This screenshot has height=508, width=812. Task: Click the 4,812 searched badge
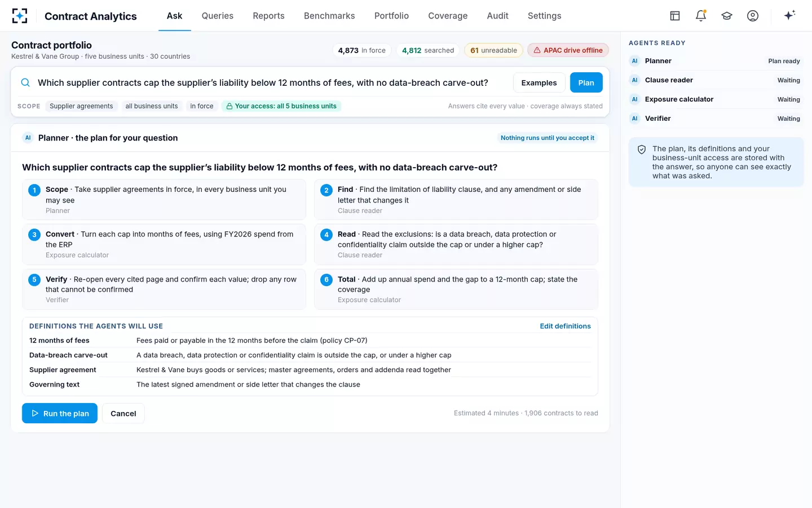[428, 50]
